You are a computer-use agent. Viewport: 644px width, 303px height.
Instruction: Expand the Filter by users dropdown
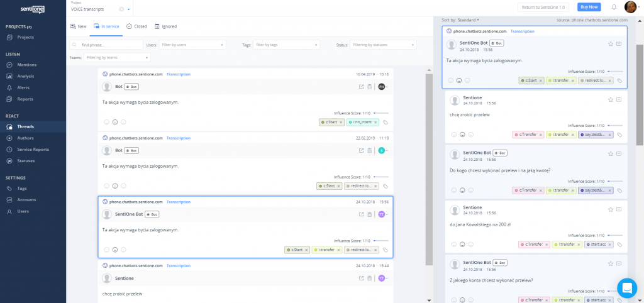192,45
